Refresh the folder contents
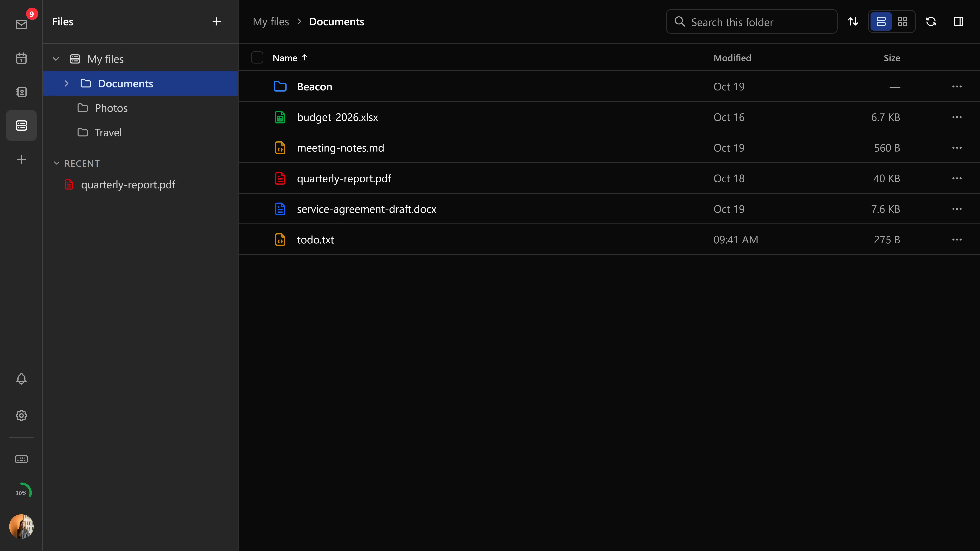Screen dimensions: 980x551 point(931,22)
